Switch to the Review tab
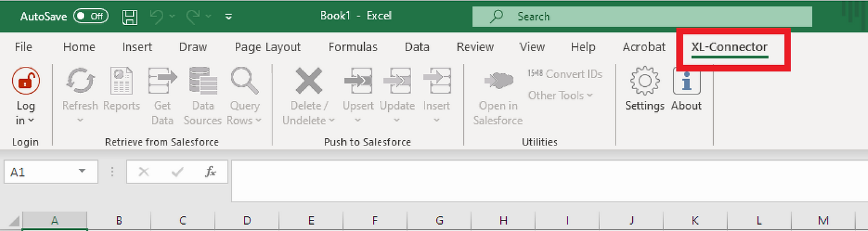Image resolution: width=868 pixels, height=231 pixels. pyautogui.click(x=475, y=47)
